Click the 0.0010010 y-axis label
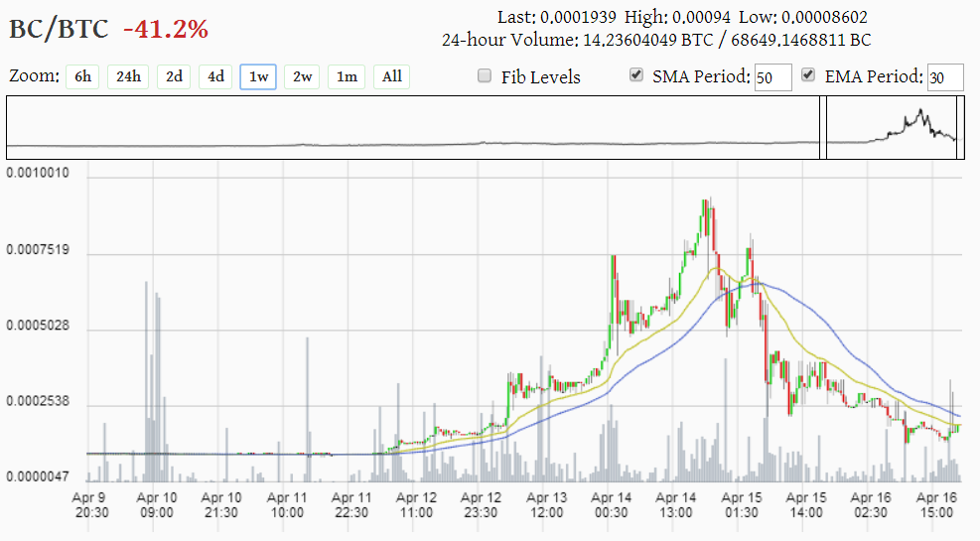 [x=38, y=173]
